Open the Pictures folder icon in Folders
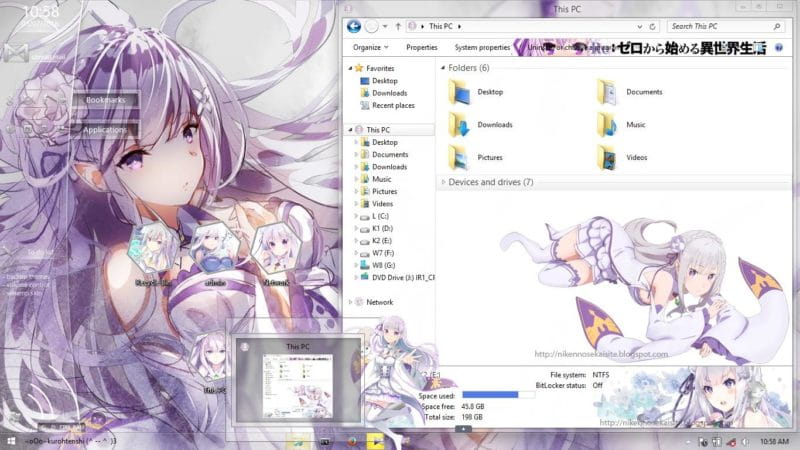800x450 pixels. 459,158
